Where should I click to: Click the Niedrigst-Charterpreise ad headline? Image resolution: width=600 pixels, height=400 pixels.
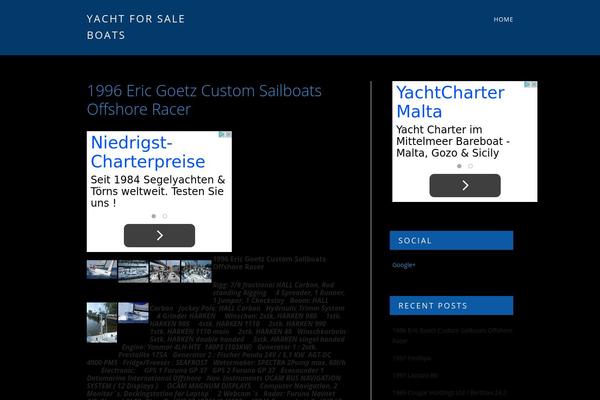point(148,152)
